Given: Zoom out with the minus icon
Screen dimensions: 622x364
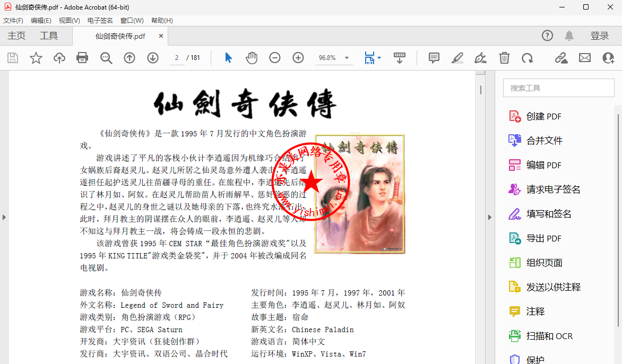Looking at the screenshot, I should 274,58.
